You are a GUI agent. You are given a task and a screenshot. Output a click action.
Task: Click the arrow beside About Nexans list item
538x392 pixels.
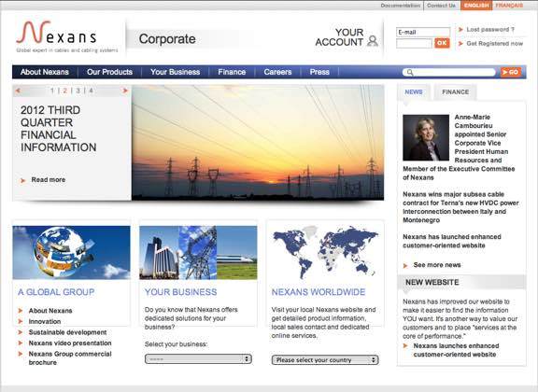tap(21, 311)
